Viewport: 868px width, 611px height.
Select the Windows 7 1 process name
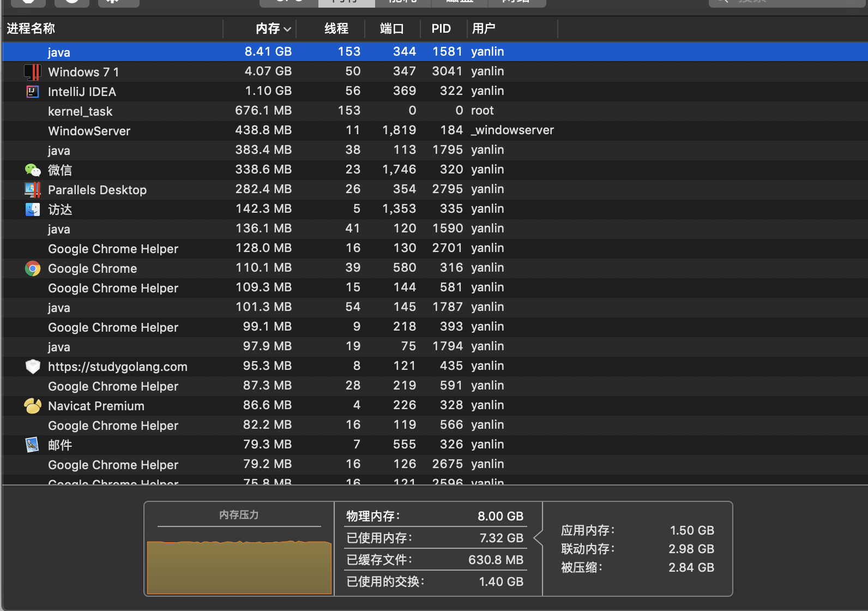point(83,72)
